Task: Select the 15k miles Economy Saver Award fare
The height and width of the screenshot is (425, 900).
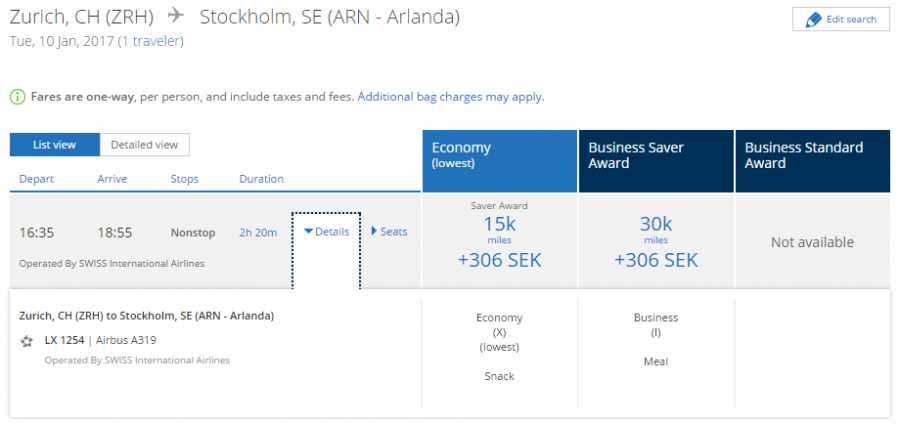Action: point(499,237)
